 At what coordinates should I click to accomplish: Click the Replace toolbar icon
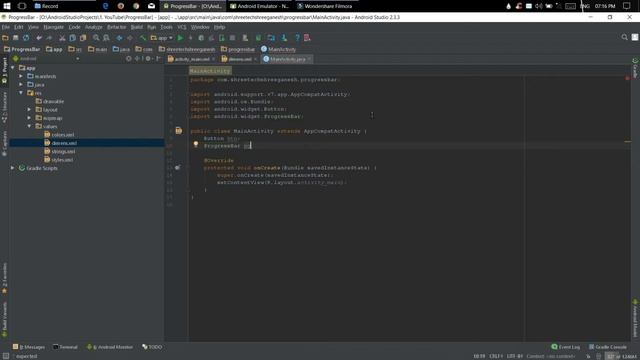pyautogui.click(x=107, y=38)
